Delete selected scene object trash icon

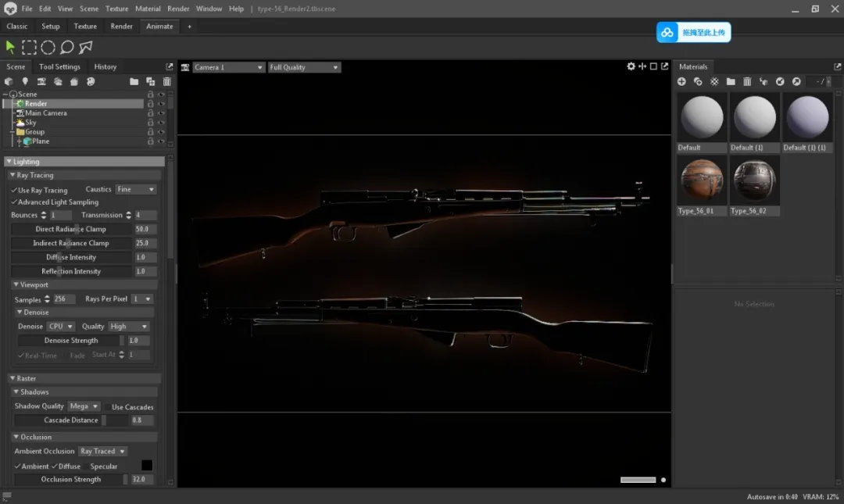pyautogui.click(x=167, y=81)
